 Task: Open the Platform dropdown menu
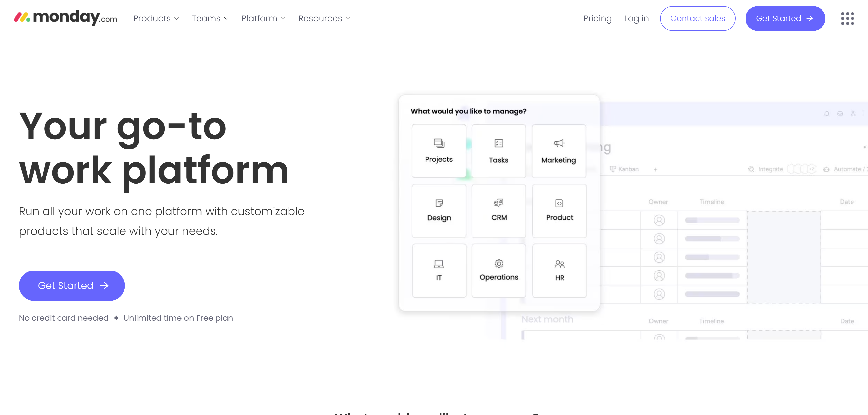tap(263, 18)
